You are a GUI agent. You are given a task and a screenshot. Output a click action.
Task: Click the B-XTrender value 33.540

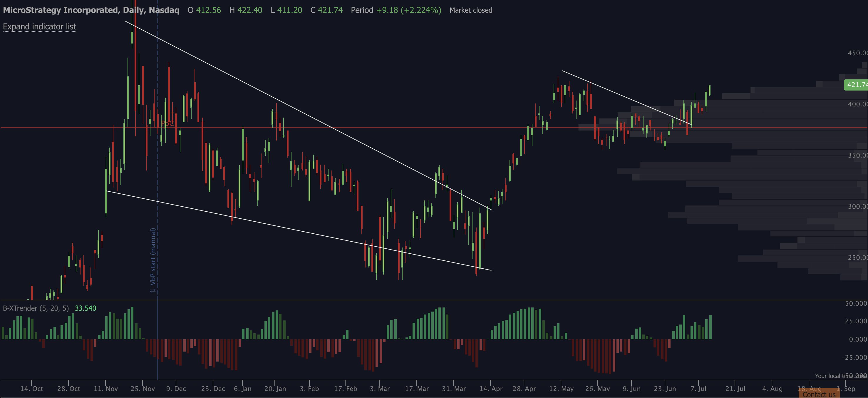(85, 308)
